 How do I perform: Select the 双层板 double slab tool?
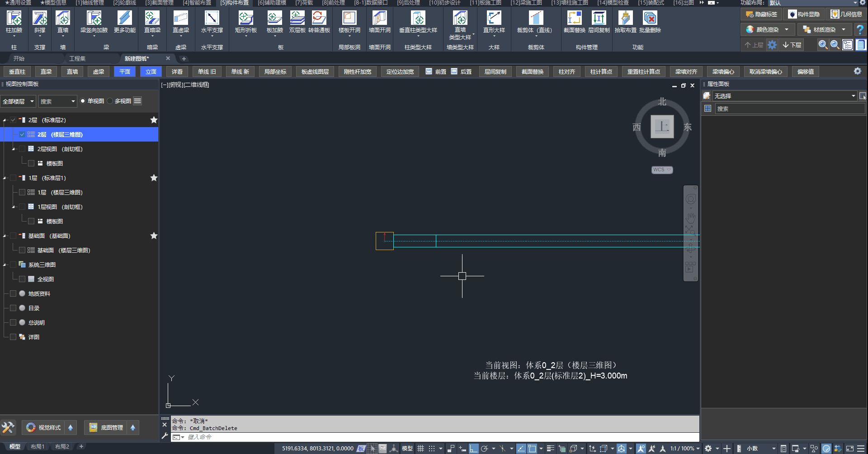[297, 22]
